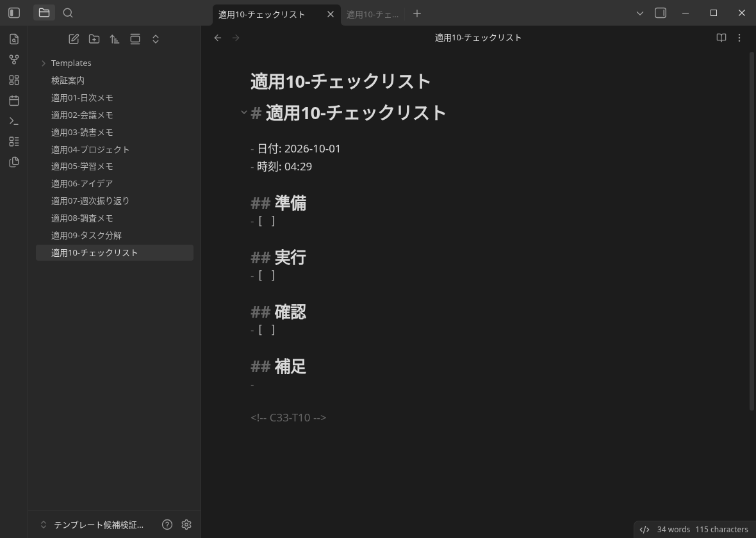Open the 適用03-読書メモ note
The image size is (756, 538).
(115, 132)
